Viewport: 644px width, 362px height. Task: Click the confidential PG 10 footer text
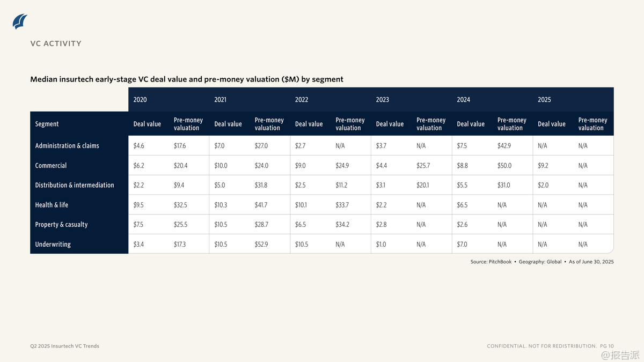point(550,346)
